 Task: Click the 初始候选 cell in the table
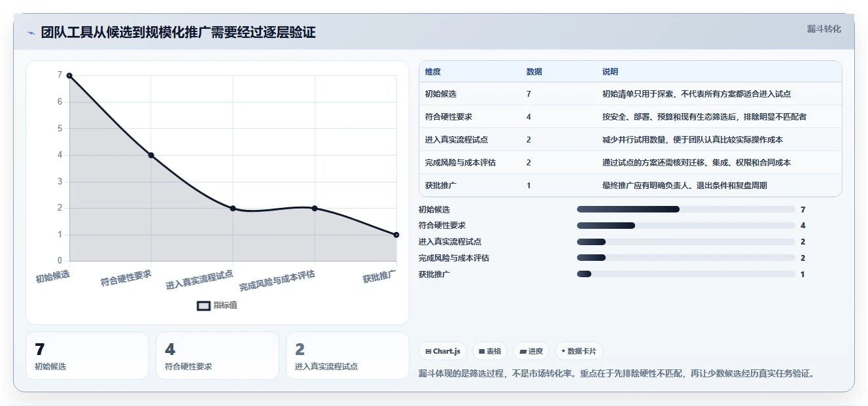[x=441, y=94]
